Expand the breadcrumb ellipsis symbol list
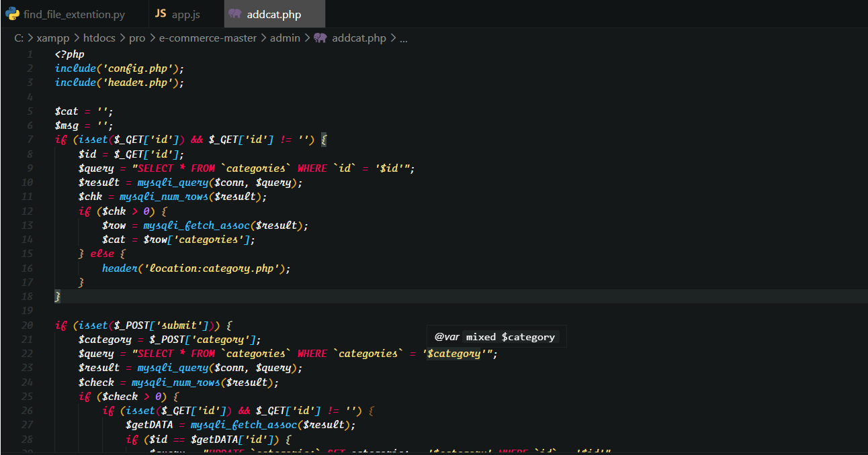Screen dimensions: 868x455 404,38
